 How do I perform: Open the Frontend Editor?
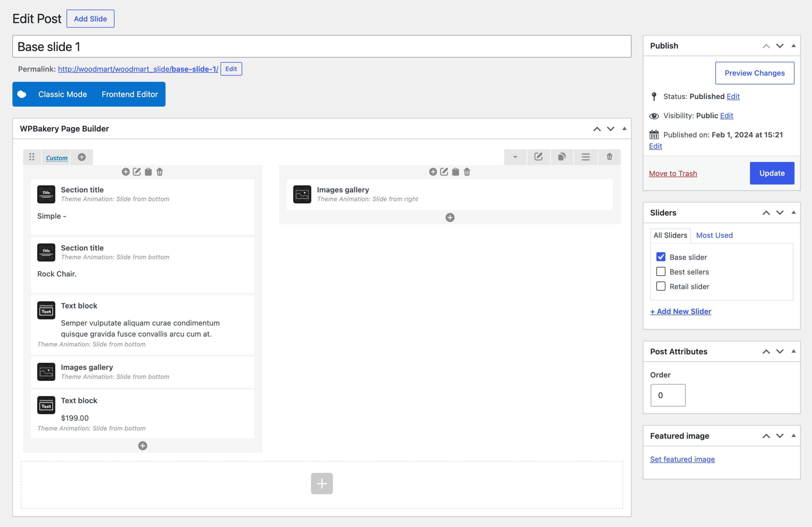[x=130, y=94]
